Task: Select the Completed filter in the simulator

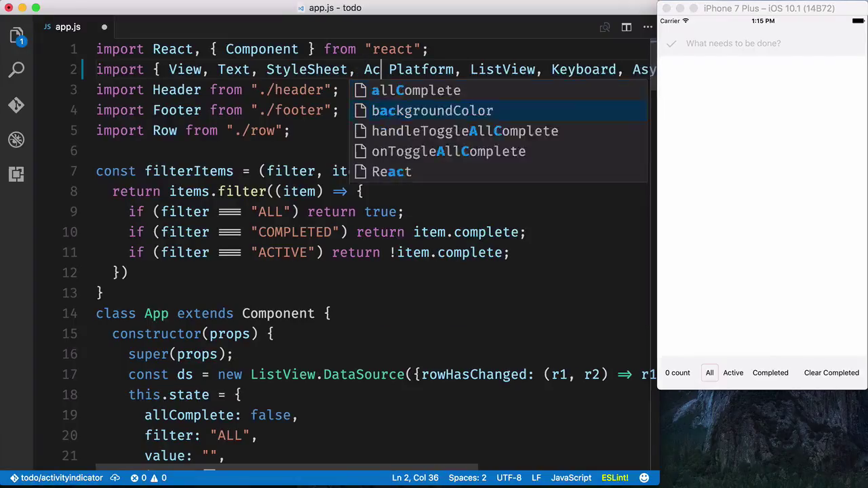Action: 770,373
